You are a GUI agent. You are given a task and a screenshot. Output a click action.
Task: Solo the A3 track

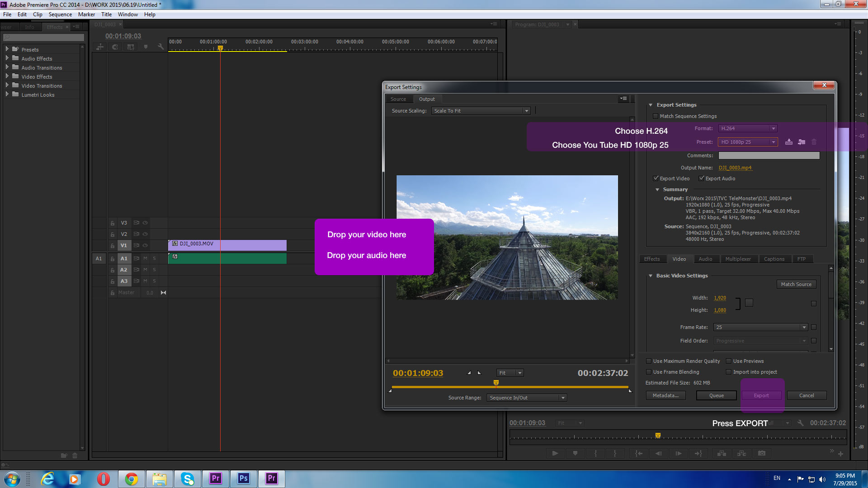tap(154, 281)
